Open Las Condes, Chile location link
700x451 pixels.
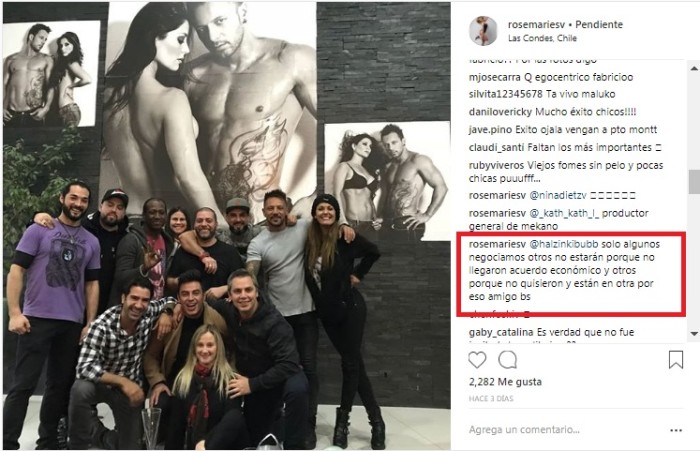542,38
